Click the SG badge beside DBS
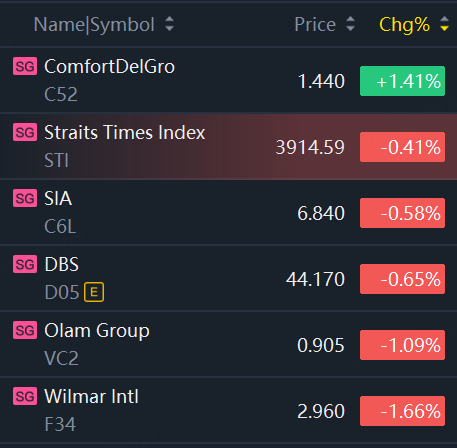The width and height of the screenshot is (457, 448). pyautogui.click(x=25, y=264)
